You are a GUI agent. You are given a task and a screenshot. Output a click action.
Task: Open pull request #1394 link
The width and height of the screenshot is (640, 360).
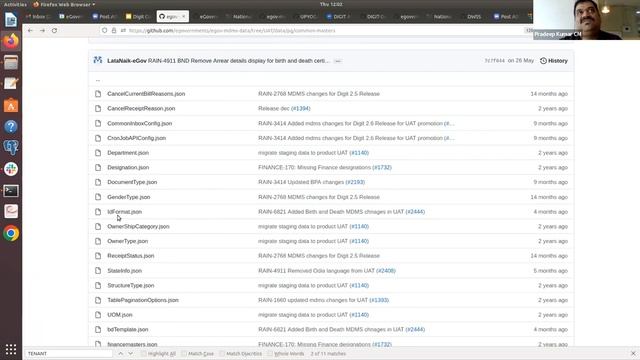pyautogui.click(x=301, y=109)
